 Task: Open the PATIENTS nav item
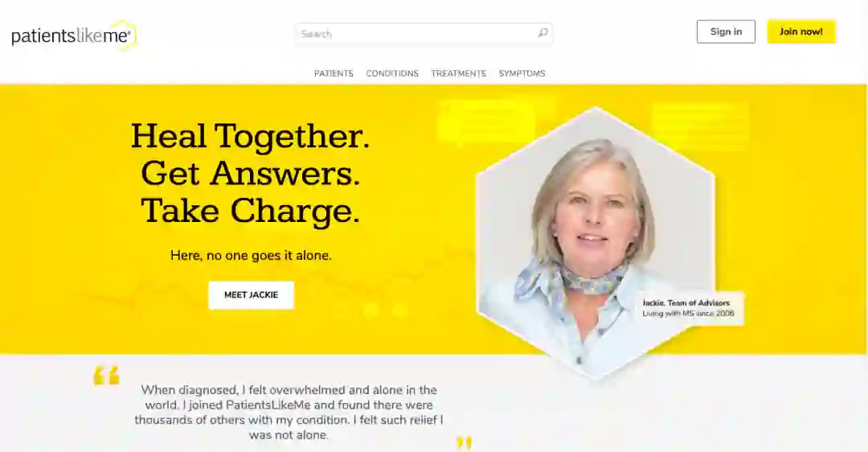[334, 74]
